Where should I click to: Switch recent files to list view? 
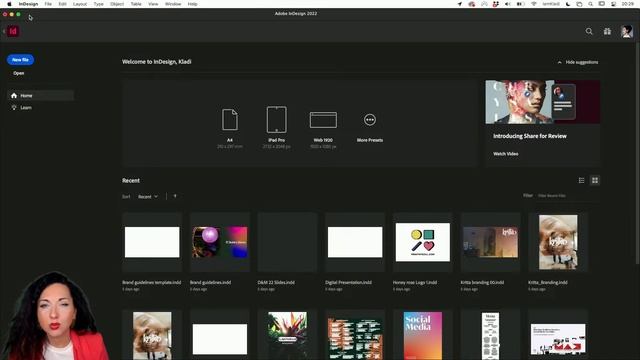[x=581, y=180]
